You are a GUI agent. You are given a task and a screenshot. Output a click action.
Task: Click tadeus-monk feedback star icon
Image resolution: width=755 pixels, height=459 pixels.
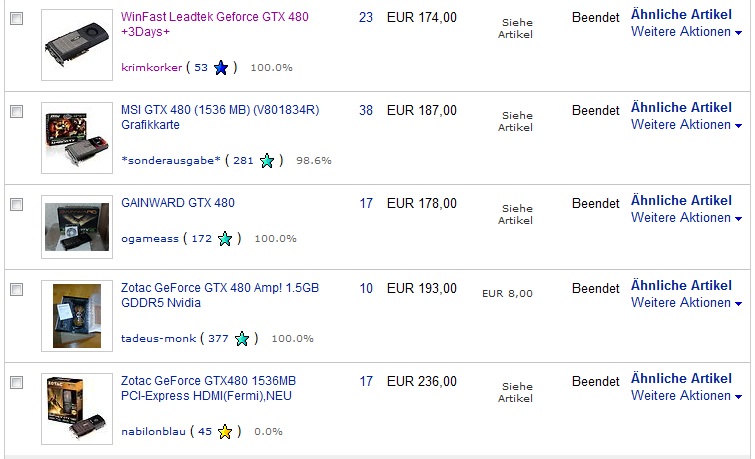(x=242, y=339)
